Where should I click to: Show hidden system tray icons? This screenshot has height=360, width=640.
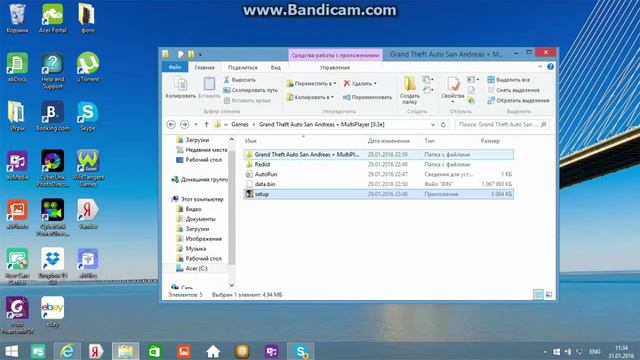pos(545,351)
